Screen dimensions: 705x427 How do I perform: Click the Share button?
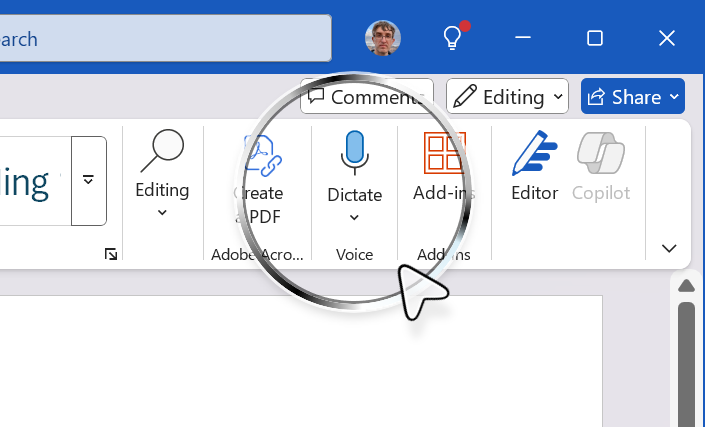tap(624, 97)
